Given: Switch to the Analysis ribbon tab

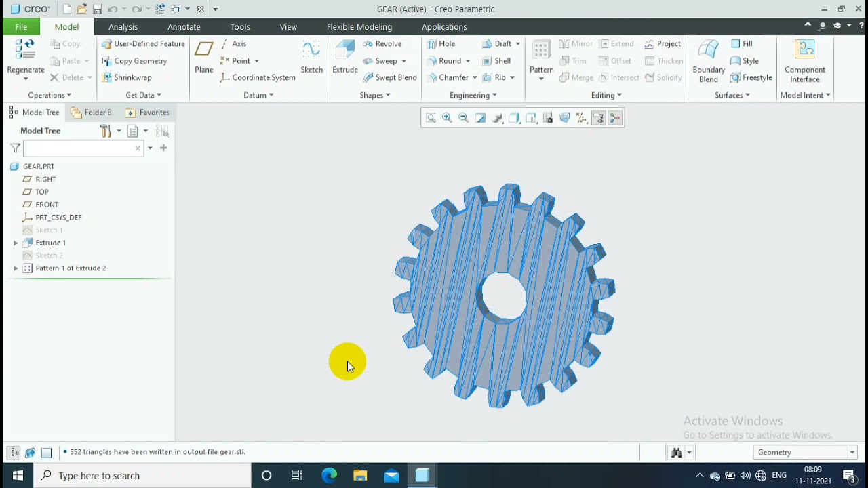Looking at the screenshot, I should (123, 27).
